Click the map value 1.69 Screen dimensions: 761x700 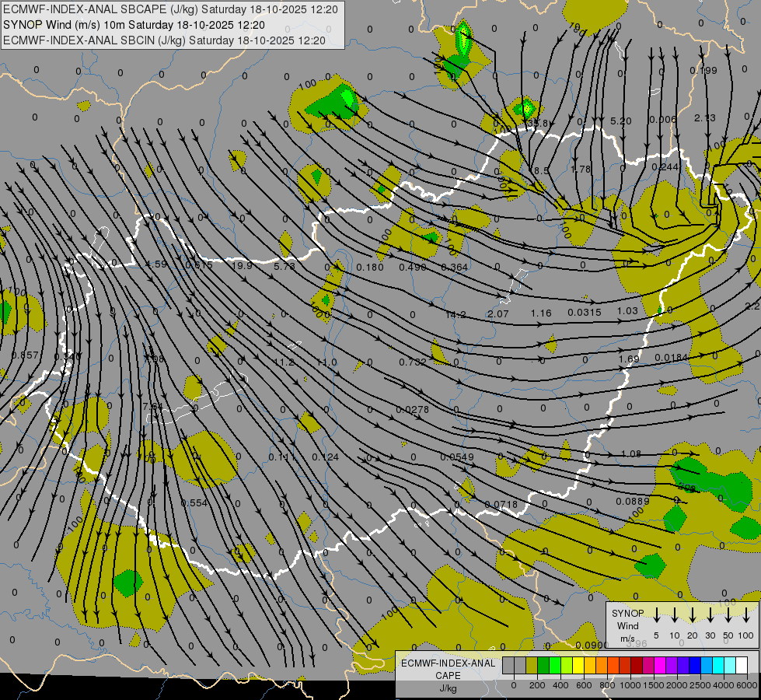point(629,359)
